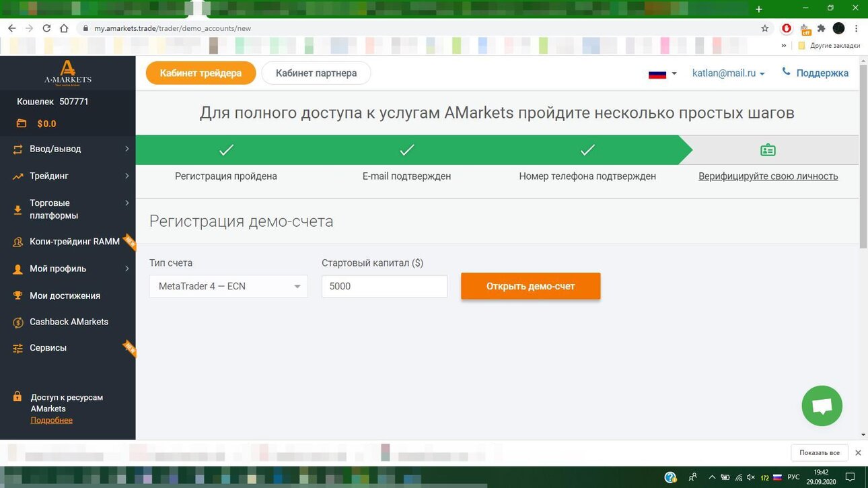Expand the Торговые платформы submenu
Viewport: 868px width, 488px height.
(x=126, y=203)
